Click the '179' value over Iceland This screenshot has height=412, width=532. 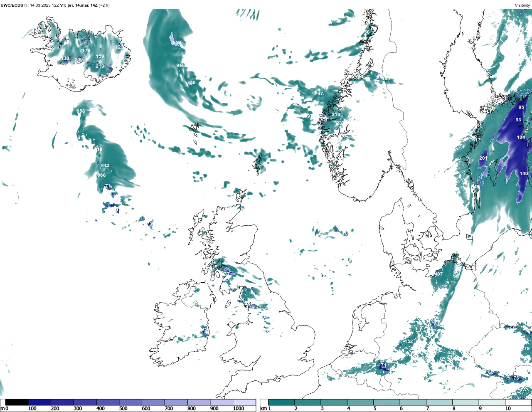[86, 51]
